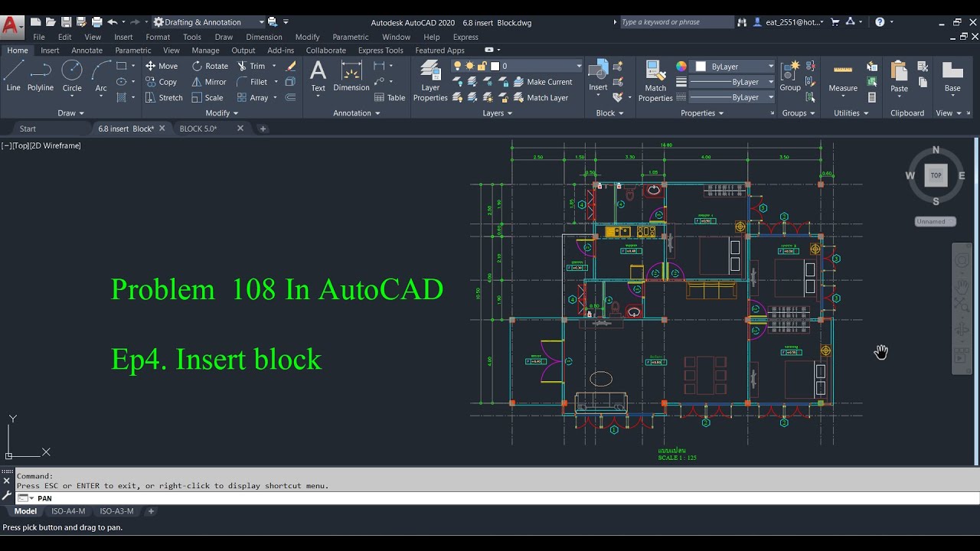Open the Parametric ribbon tab
The height and width of the screenshot is (551, 980).
(x=133, y=51)
